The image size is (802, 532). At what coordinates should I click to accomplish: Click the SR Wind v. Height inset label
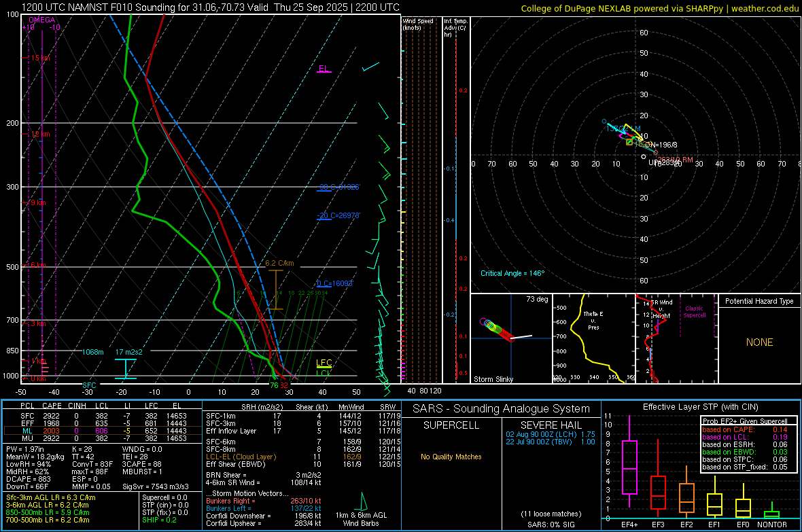(661, 309)
